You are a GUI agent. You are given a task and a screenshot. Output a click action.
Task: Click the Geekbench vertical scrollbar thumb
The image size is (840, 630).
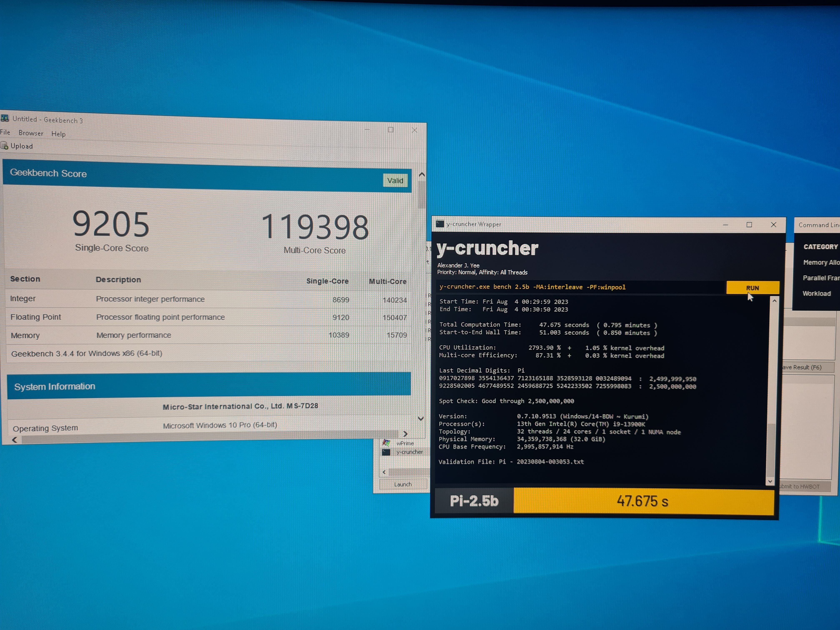click(421, 195)
